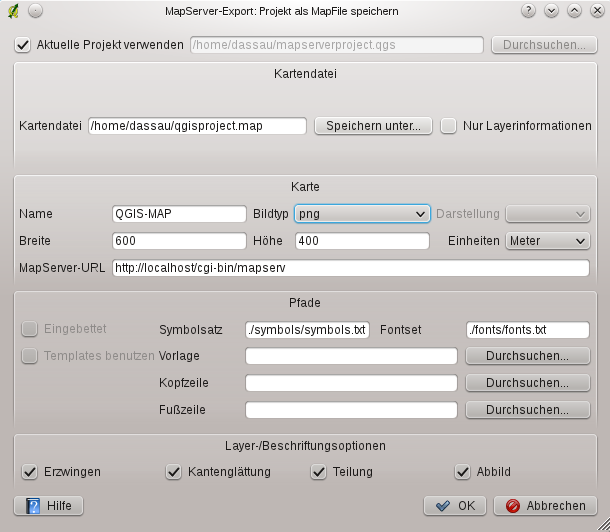Toggle the Kantenglättung checkbox
The width and height of the screenshot is (610, 532).
pos(174,472)
